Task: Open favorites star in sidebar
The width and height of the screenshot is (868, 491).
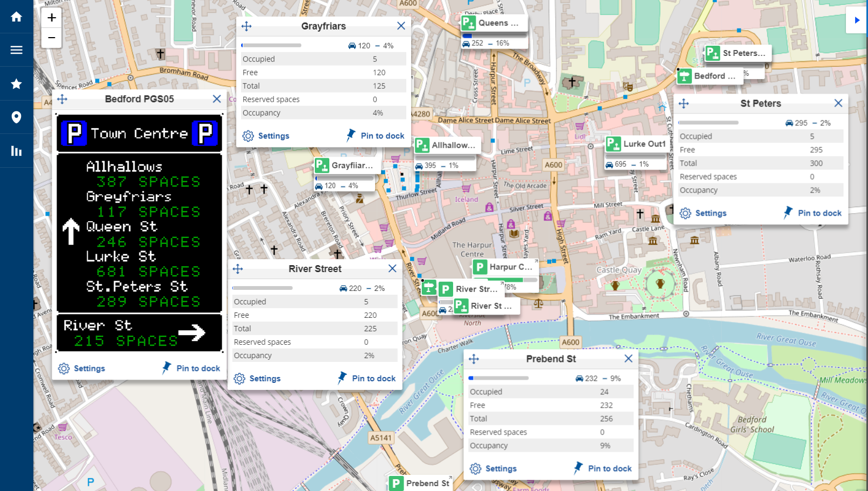Action: (16, 83)
